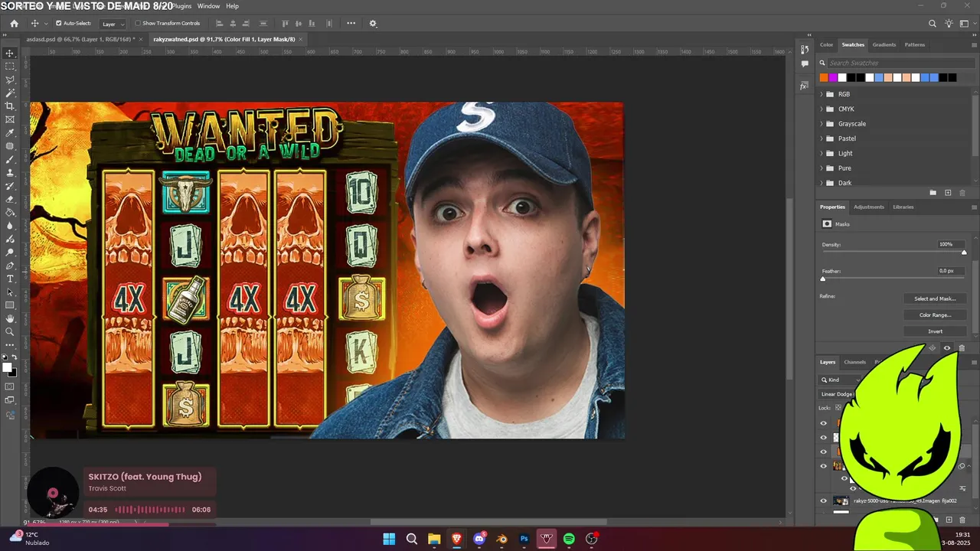Open the Comments panel icon

pos(805,64)
